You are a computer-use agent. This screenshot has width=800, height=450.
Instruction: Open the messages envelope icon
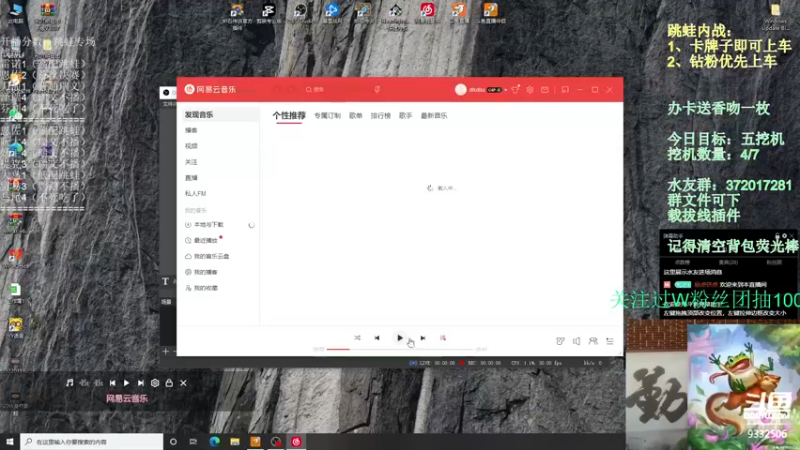(x=545, y=89)
